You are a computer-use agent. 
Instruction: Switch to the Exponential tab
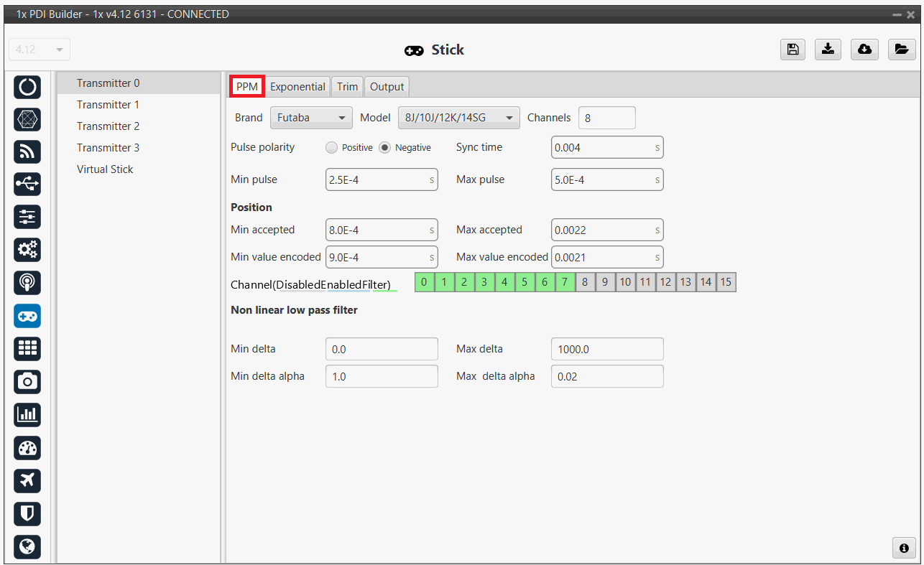point(297,87)
